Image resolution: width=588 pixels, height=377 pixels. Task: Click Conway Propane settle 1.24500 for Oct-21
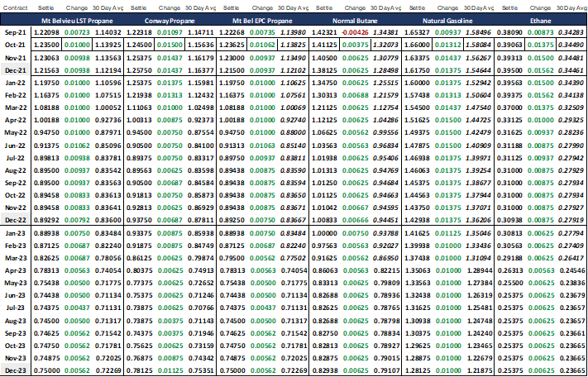(139, 45)
